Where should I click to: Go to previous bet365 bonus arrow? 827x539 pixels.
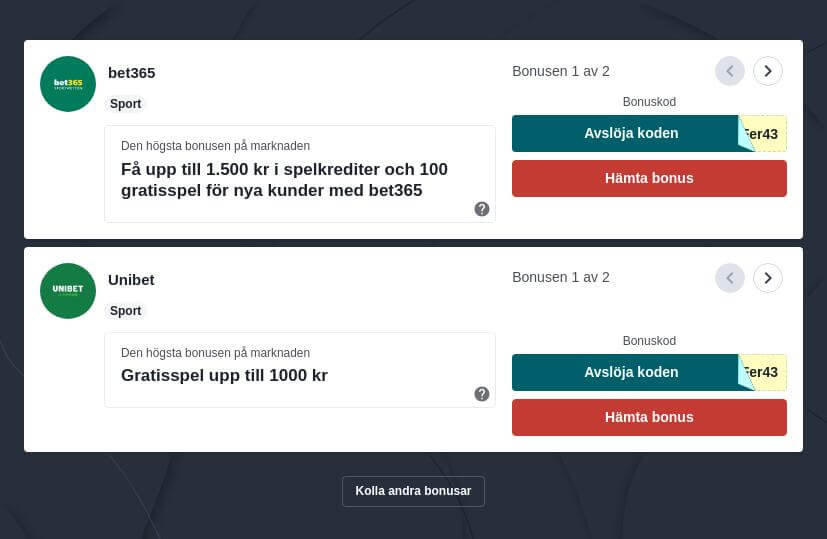coord(730,71)
